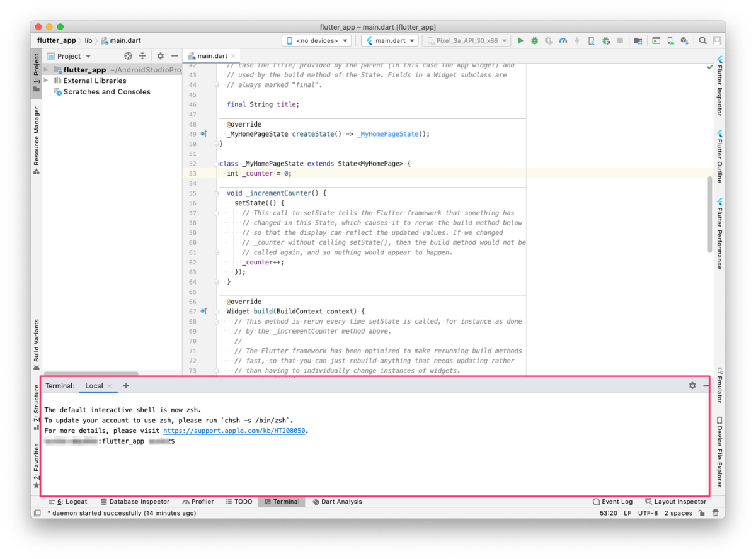756x559 pixels.
Task: Open the Profiler tool window
Action: [x=198, y=502]
